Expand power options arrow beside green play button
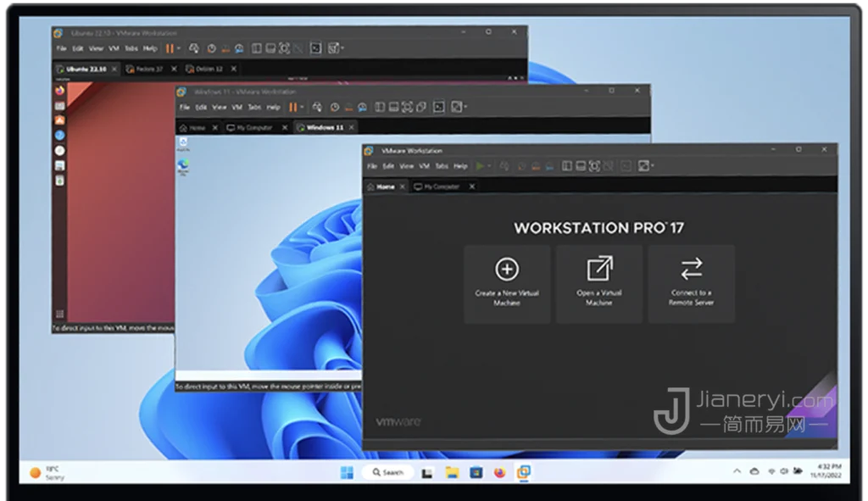Screen dimensions: 868x501 (x=489, y=166)
